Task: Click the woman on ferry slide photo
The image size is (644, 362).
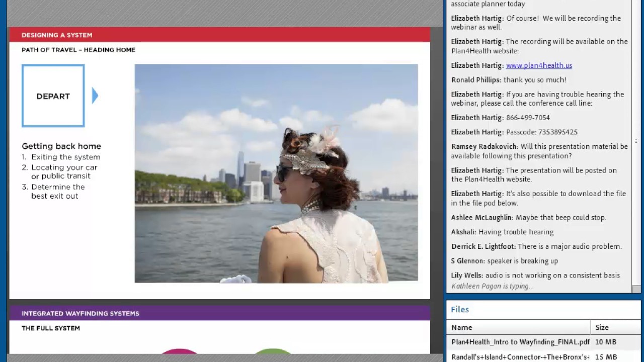Action: tap(276, 173)
